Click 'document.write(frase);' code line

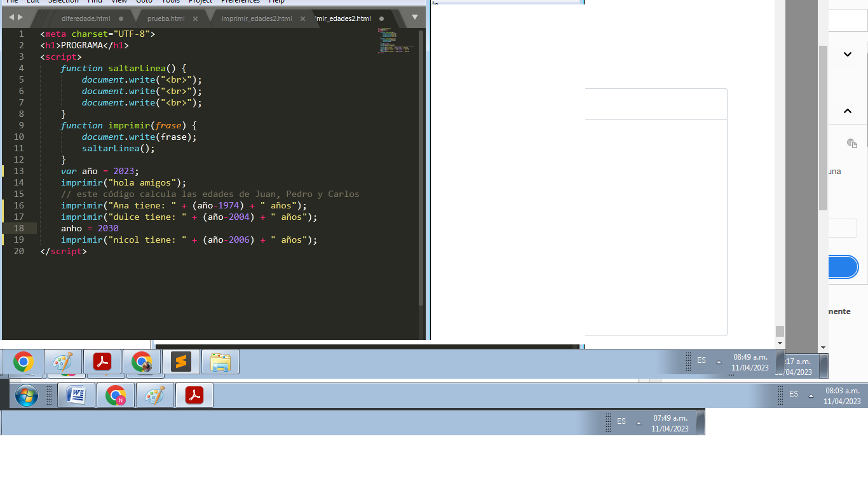click(x=140, y=137)
